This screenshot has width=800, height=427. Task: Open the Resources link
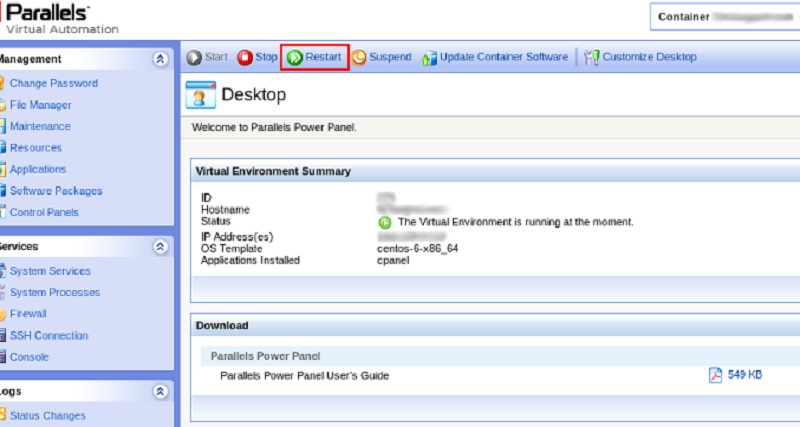(36, 148)
